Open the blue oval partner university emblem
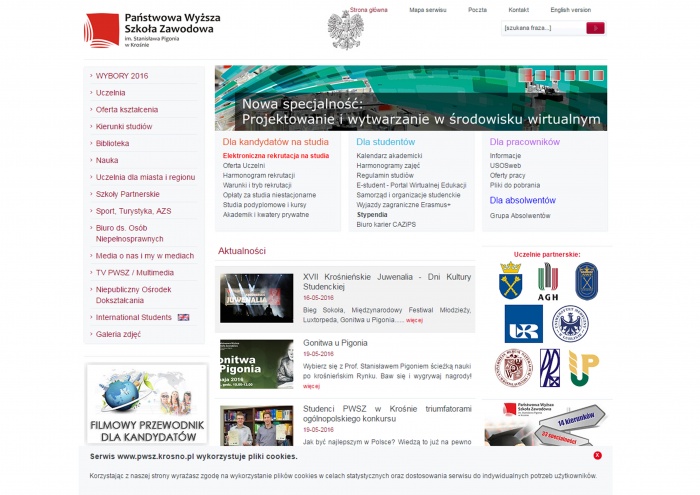The image size is (700, 495). pos(586,281)
